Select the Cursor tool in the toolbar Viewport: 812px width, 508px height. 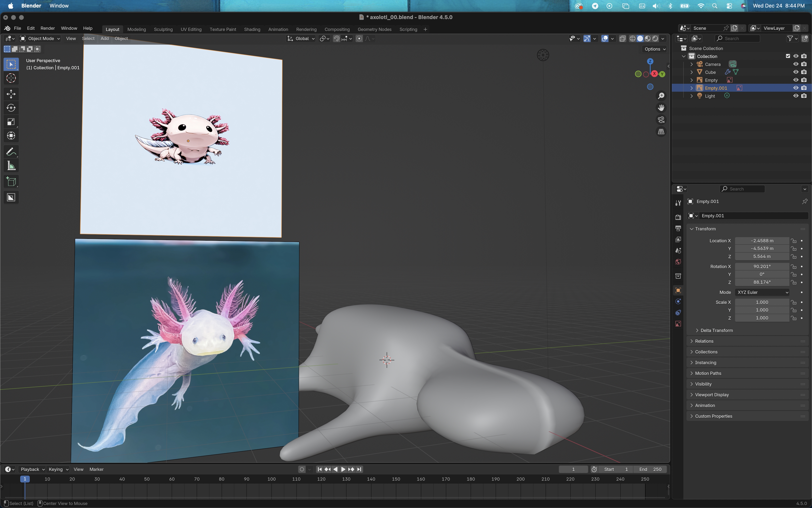click(x=11, y=78)
